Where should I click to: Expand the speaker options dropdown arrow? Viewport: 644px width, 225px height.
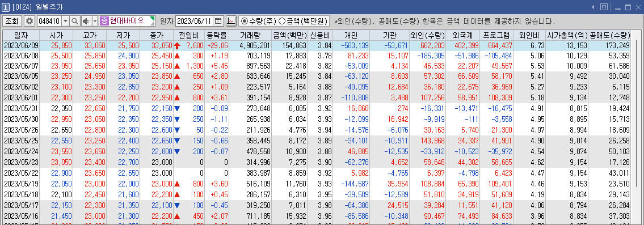95,20
